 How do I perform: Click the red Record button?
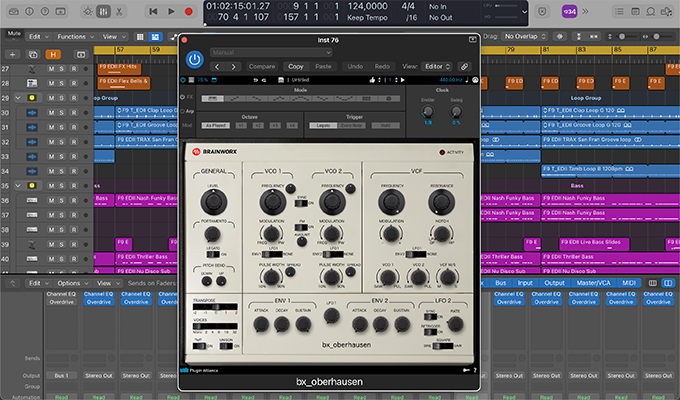189,12
